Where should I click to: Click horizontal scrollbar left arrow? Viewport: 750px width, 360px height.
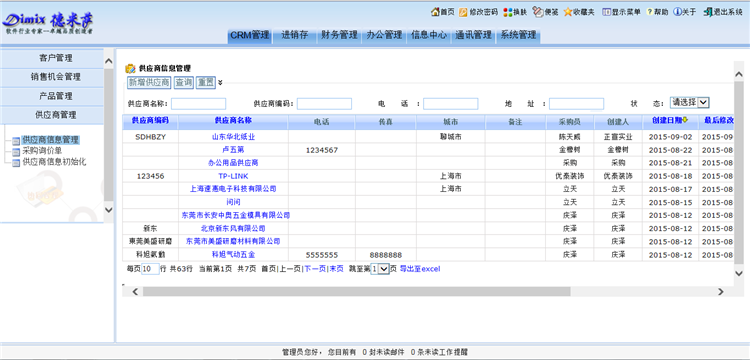[x=135, y=292]
